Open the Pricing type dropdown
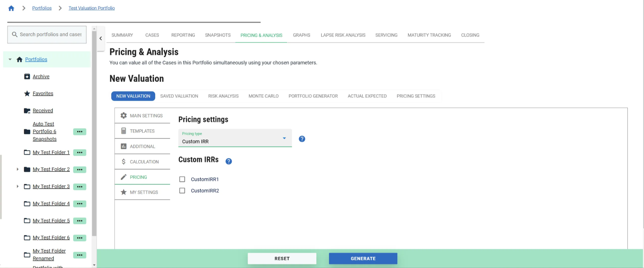Viewport: 644px width, 268px height. click(235, 138)
